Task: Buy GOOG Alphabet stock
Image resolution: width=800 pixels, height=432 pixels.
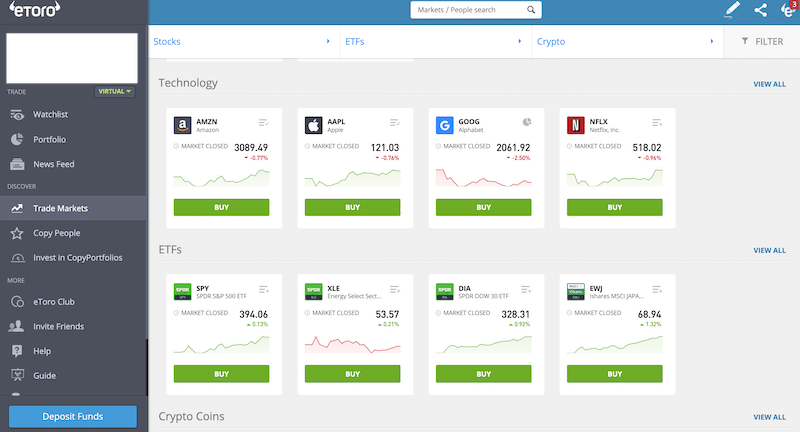Action: tap(484, 207)
